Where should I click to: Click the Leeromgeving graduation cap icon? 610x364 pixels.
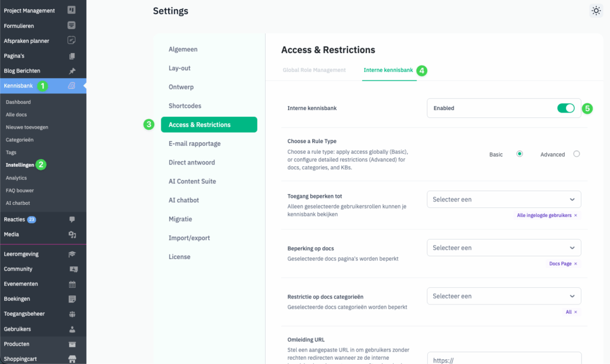(x=72, y=254)
